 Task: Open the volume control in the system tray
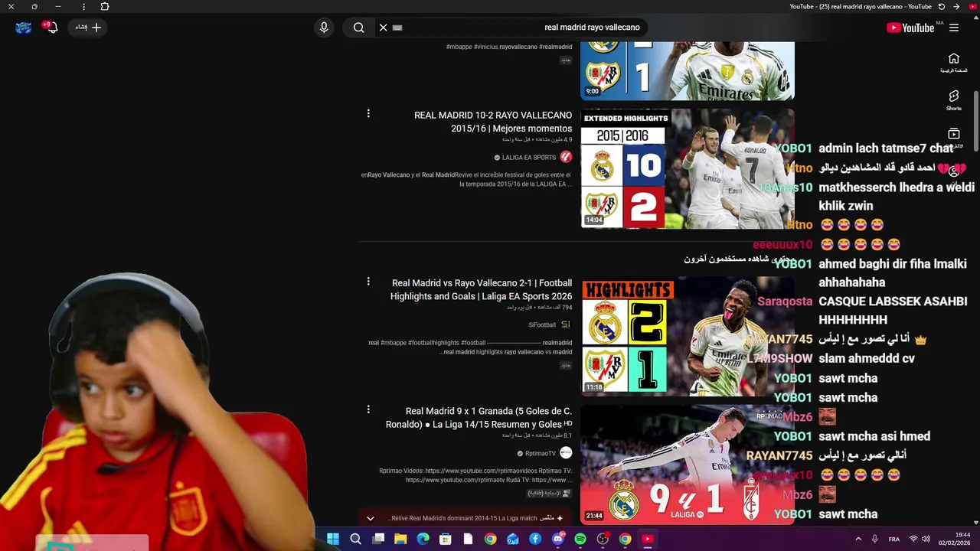(x=926, y=539)
